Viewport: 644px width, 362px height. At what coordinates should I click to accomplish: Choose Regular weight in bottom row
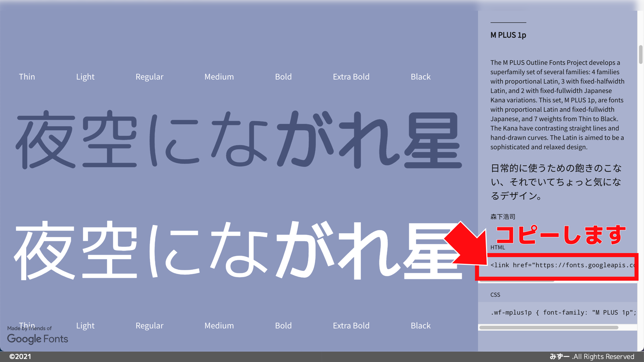[x=150, y=325]
